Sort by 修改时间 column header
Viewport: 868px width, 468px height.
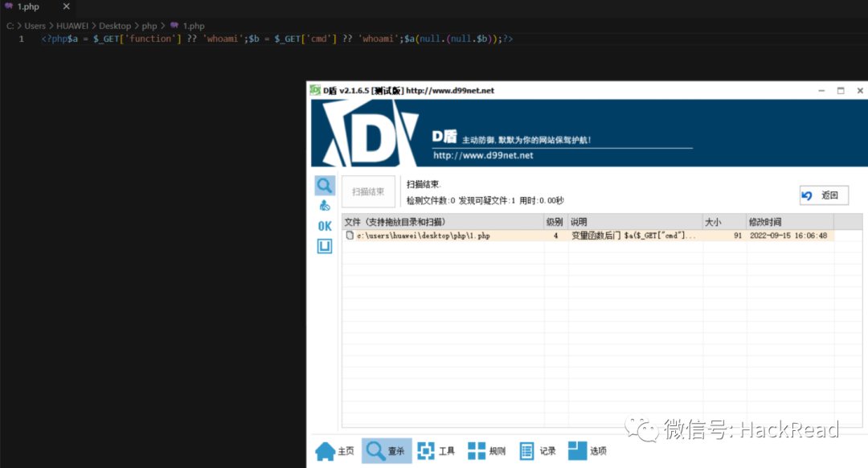pos(790,222)
